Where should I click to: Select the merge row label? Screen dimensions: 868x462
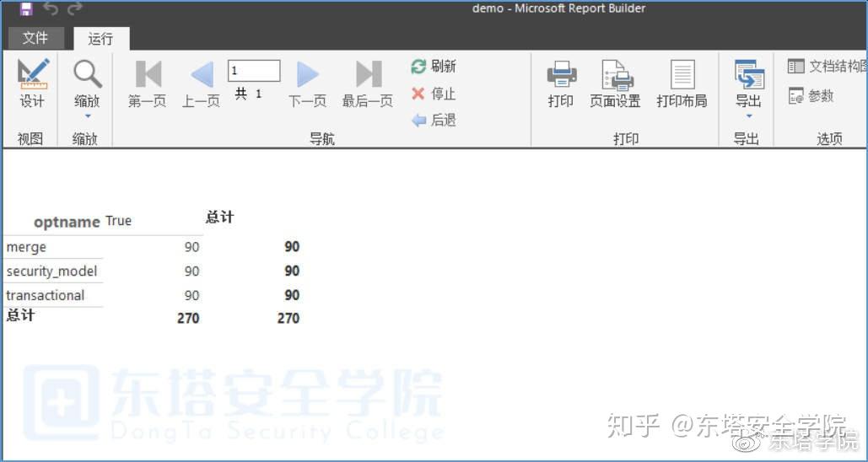pyautogui.click(x=27, y=247)
